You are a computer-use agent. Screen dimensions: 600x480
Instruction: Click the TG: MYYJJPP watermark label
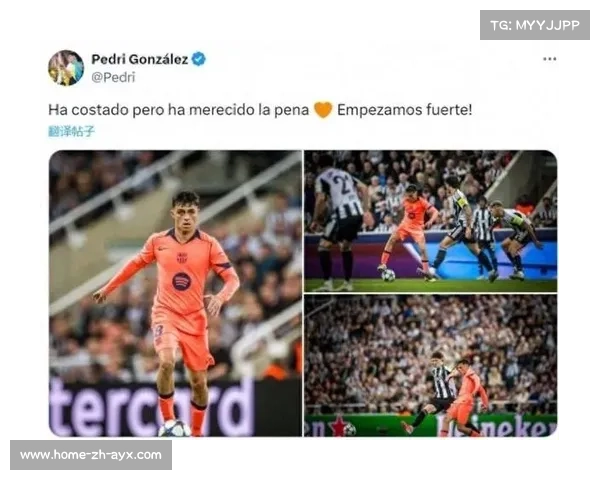(x=535, y=25)
